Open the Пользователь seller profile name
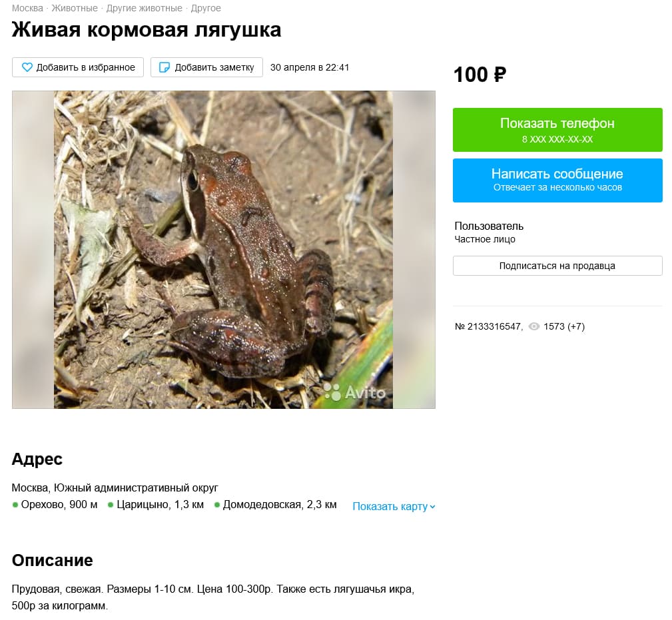This screenshot has width=672, height=620. click(489, 226)
